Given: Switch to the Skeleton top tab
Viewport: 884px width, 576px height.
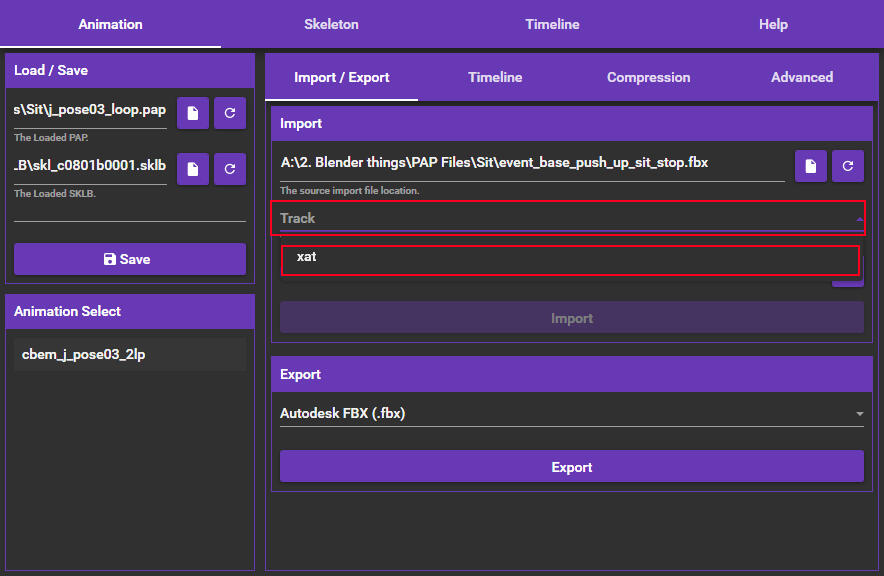Looking at the screenshot, I should (331, 24).
